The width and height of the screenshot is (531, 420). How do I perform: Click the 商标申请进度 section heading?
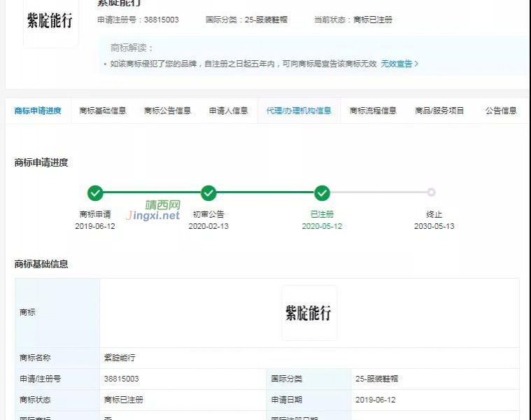pyautogui.click(x=41, y=162)
